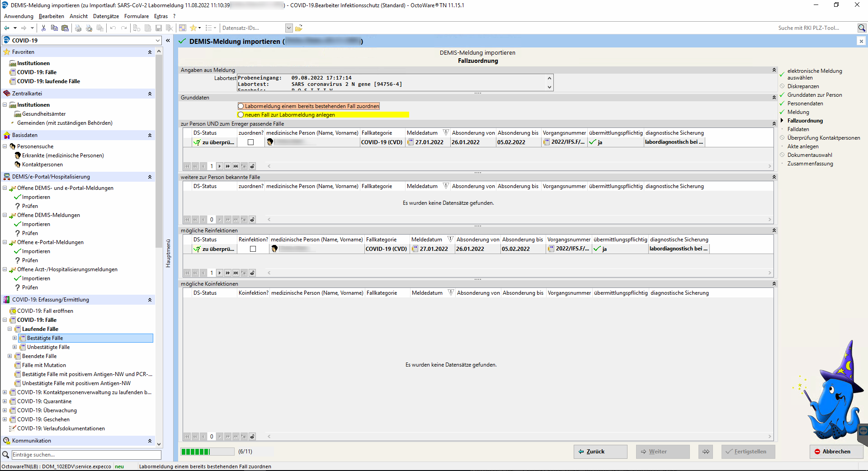The width and height of the screenshot is (868, 471).
Task: Click the open folder icon beside Datensatz-IDs
Action: [x=299, y=28]
